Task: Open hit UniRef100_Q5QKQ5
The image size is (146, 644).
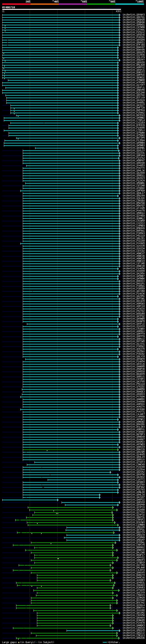Action: click(133, 20)
